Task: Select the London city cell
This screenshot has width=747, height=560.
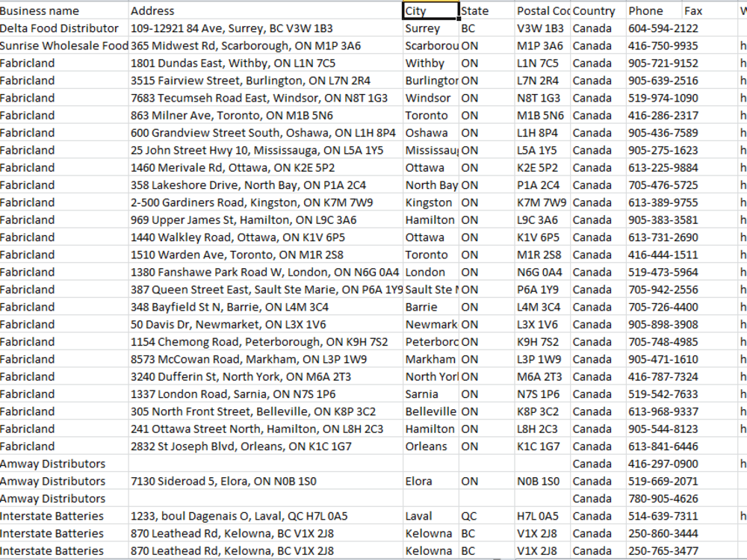Action: point(431,272)
